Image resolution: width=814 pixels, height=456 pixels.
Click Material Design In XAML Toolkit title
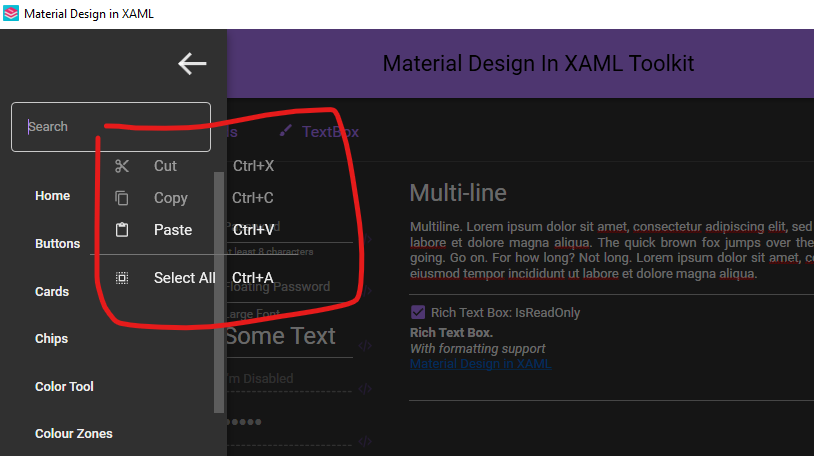point(538,63)
